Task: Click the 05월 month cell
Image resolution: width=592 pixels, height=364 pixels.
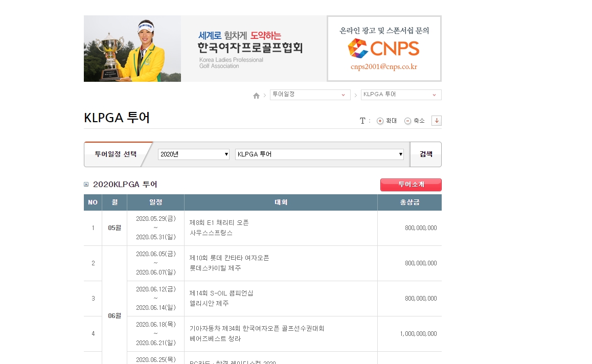Action: click(x=115, y=227)
